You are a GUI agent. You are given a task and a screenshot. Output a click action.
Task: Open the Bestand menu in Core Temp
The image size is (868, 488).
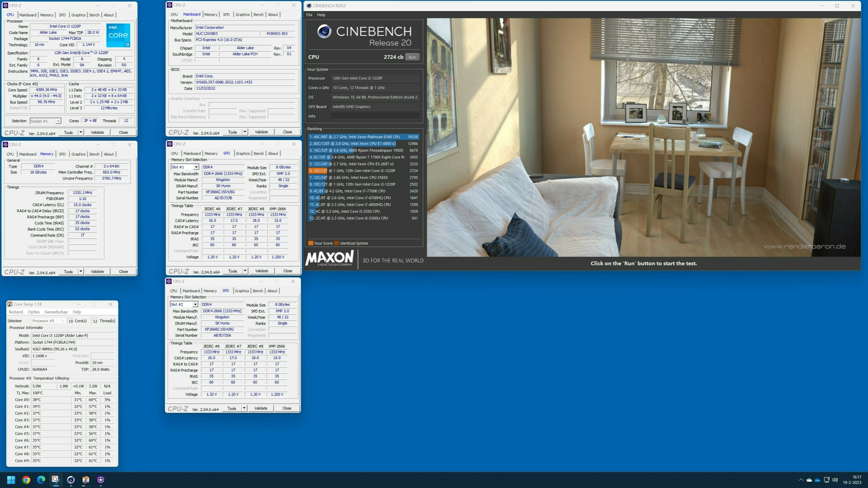16,312
